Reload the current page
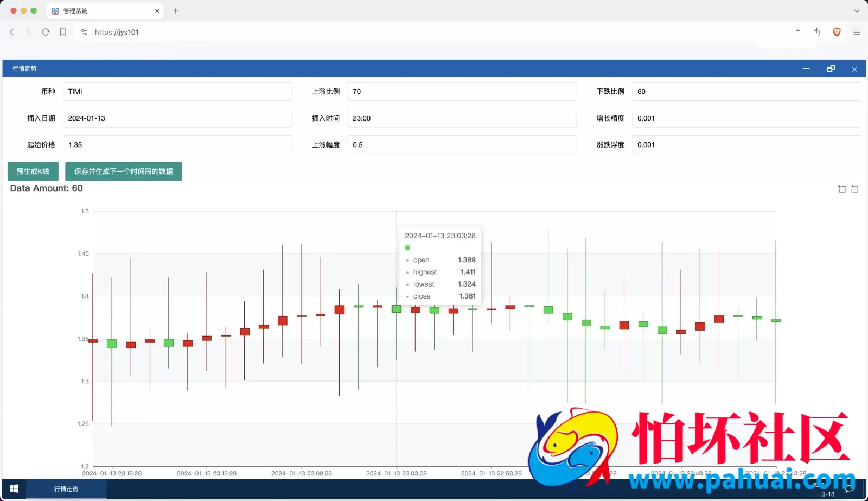 click(46, 33)
